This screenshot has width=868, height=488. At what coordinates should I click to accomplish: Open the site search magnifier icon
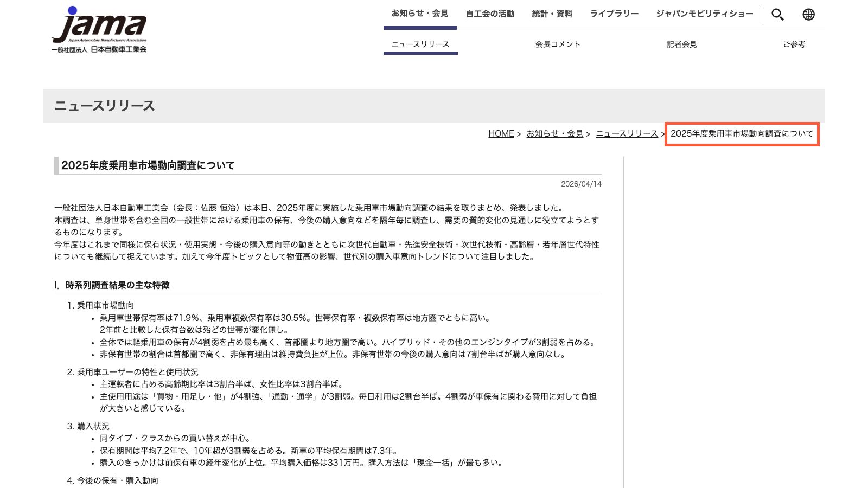(x=777, y=15)
